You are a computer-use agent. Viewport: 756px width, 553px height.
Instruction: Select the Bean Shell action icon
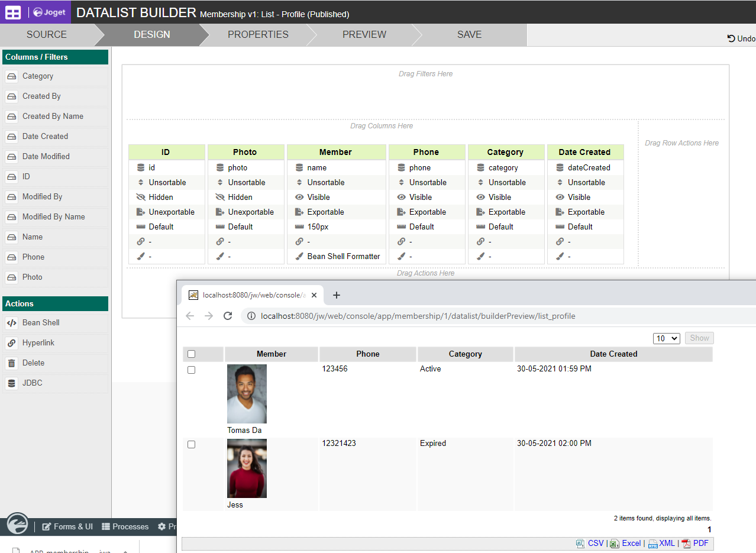11,323
